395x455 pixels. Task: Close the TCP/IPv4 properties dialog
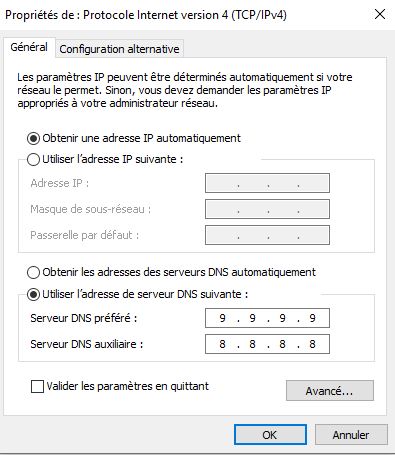coord(380,14)
